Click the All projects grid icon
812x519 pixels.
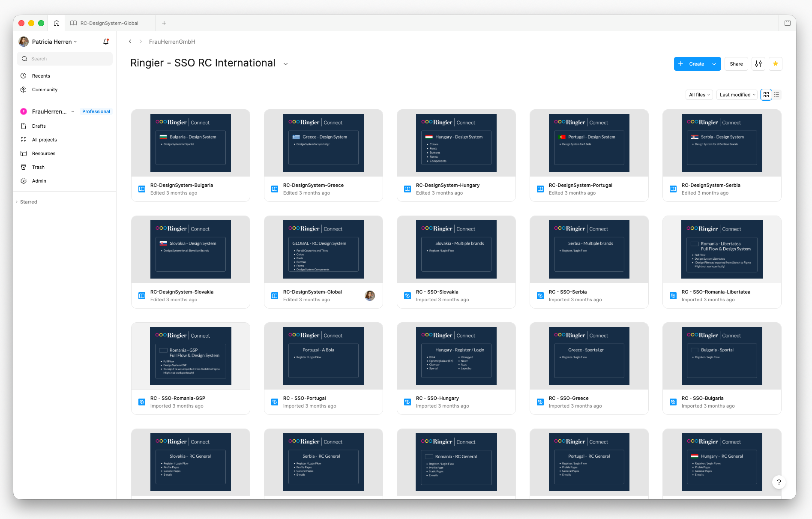tap(24, 140)
